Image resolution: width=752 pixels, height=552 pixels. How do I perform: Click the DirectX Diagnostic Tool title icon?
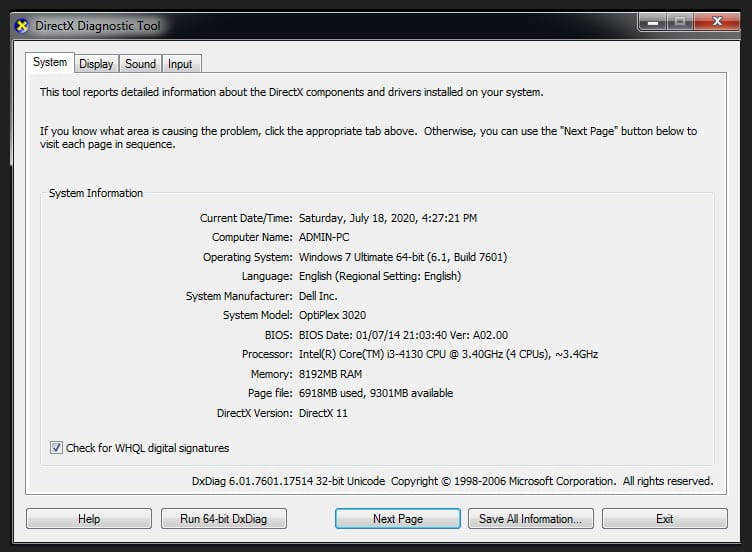coord(22,25)
